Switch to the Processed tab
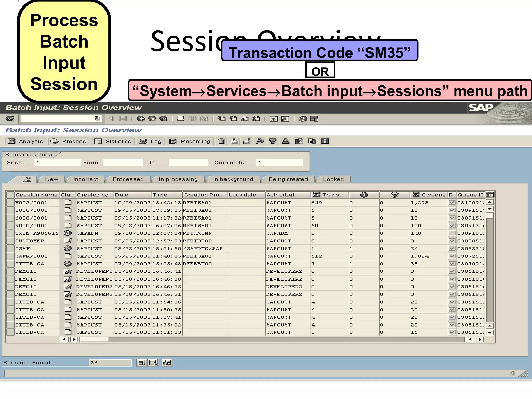532x399 pixels. click(128, 179)
